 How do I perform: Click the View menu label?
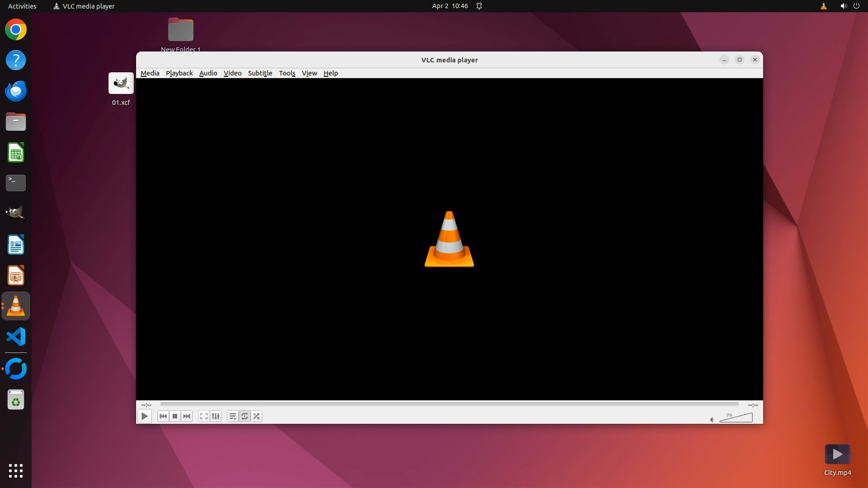click(x=309, y=73)
